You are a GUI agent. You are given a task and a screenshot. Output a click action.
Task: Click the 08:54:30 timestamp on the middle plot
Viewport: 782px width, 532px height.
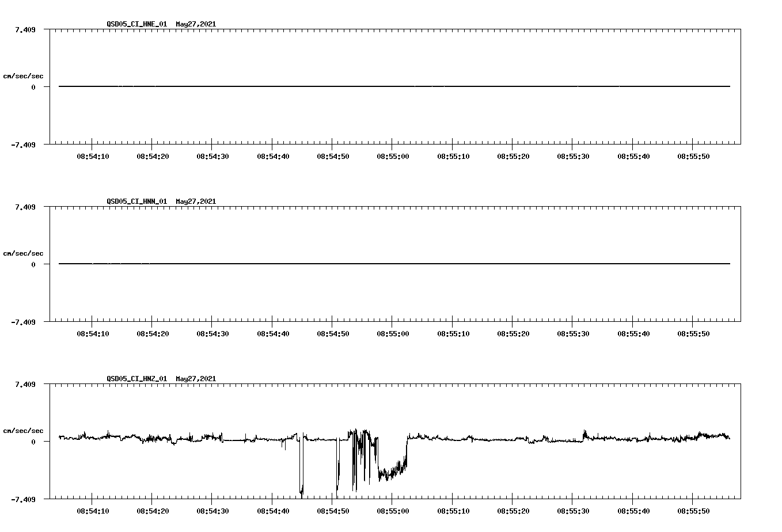[x=212, y=332]
